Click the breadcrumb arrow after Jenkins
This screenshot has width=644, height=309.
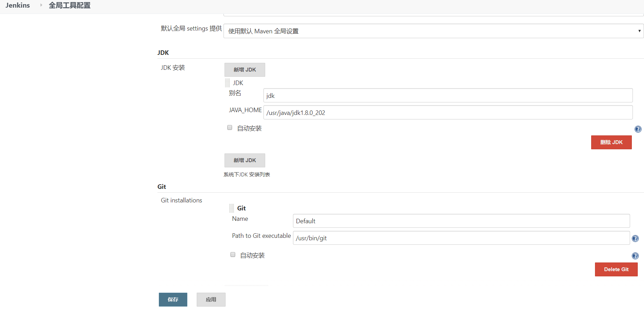coord(41,5)
